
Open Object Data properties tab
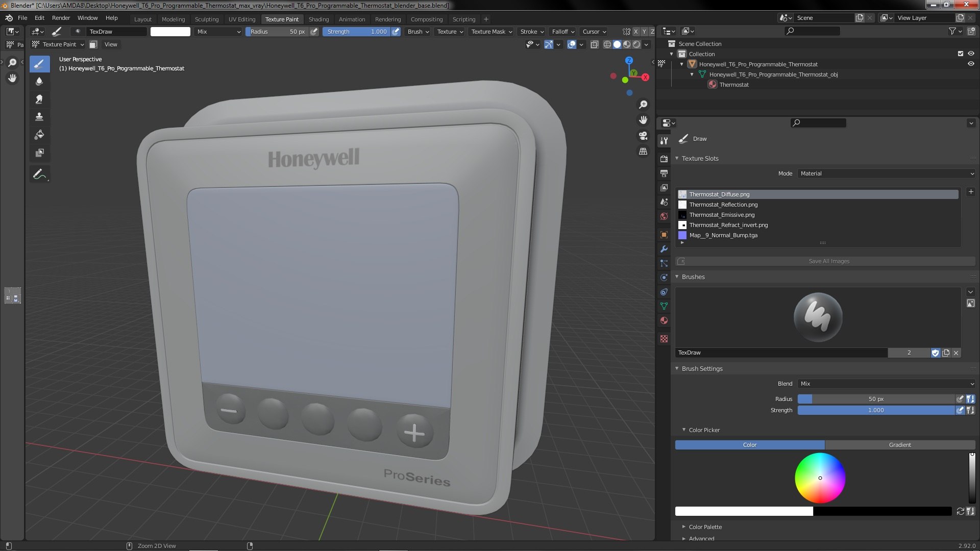664,306
